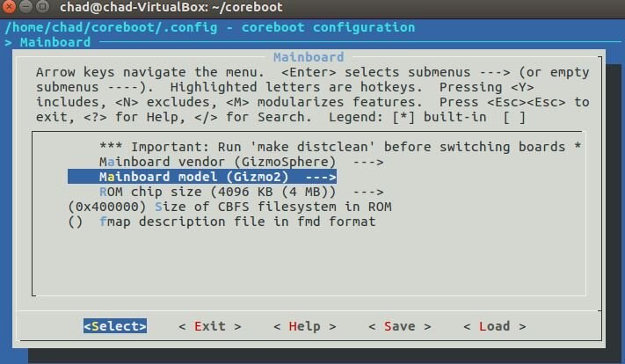
Task: Click the Mainboard breadcrumb path text
Action: click(x=55, y=42)
